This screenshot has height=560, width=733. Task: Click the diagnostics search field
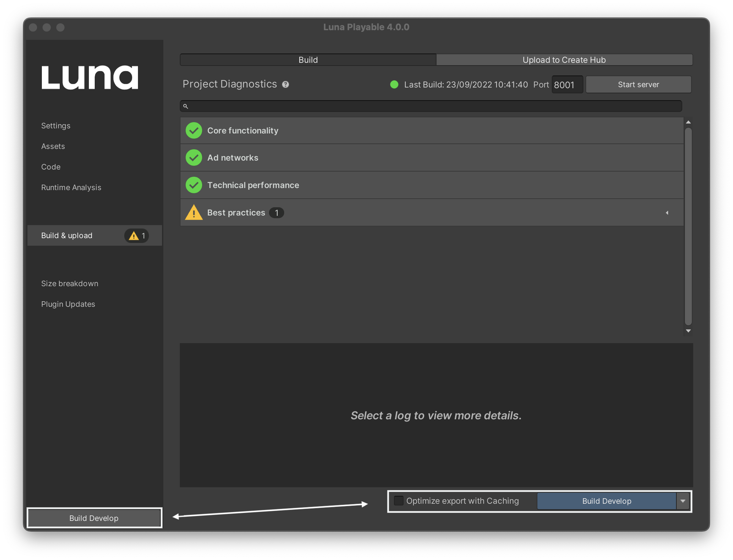(x=431, y=106)
